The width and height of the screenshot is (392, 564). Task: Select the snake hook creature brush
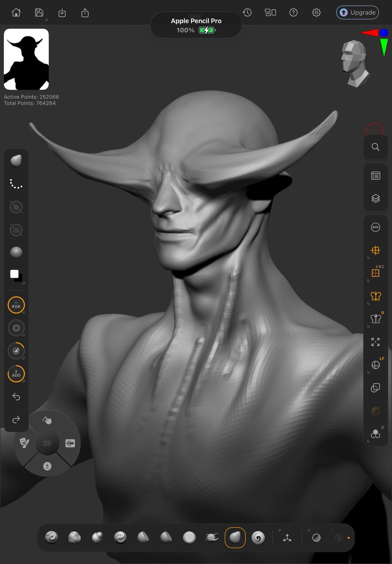pos(212,537)
